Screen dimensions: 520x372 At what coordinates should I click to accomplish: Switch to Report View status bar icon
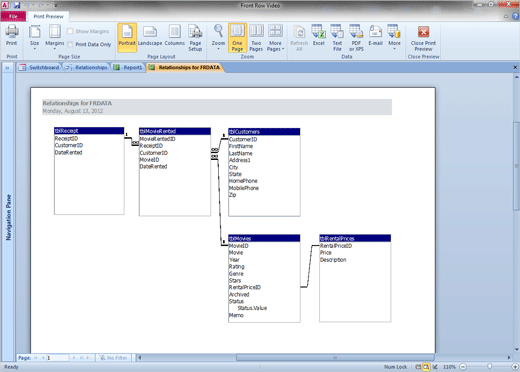click(418, 367)
